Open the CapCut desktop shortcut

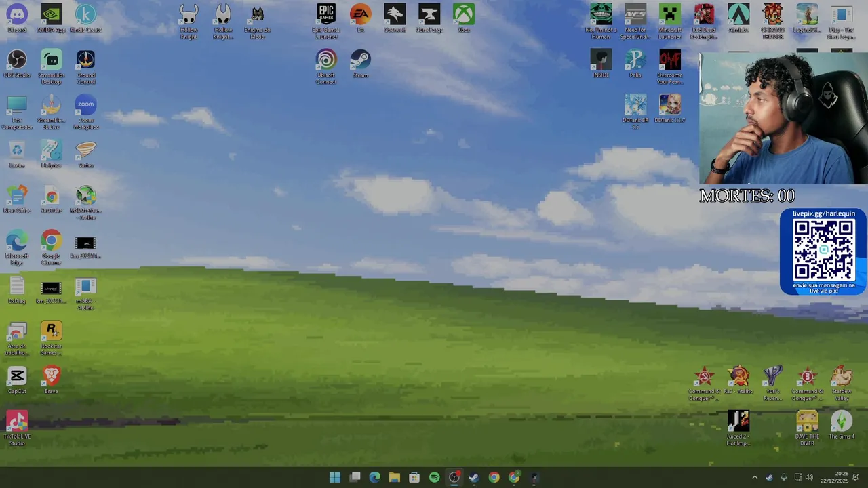pos(17,380)
